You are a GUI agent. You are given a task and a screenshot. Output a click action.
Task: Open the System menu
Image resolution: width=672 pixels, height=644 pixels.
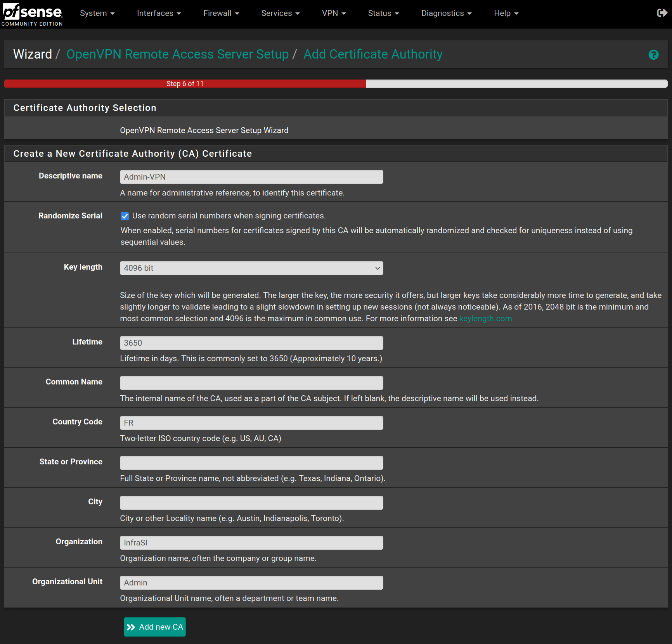(97, 13)
